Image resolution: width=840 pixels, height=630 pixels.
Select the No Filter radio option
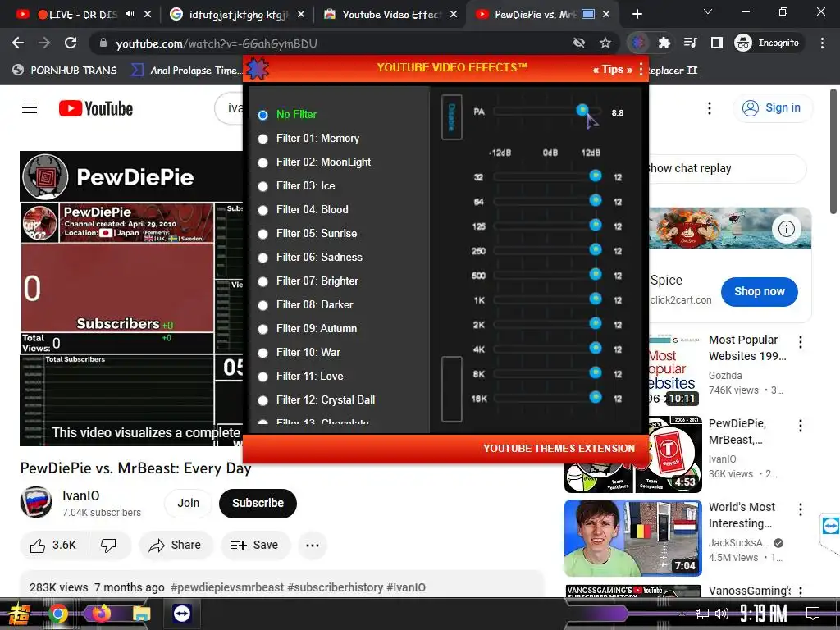tap(263, 115)
